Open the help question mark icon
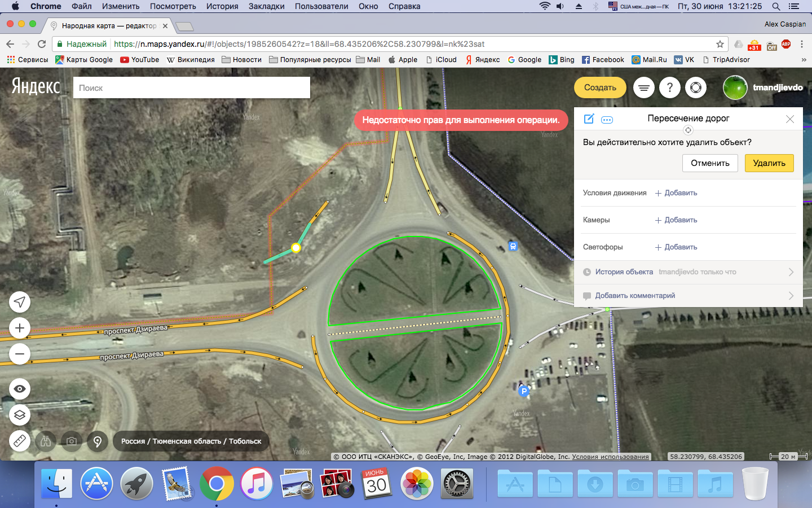This screenshot has height=508, width=812. coord(670,87)
